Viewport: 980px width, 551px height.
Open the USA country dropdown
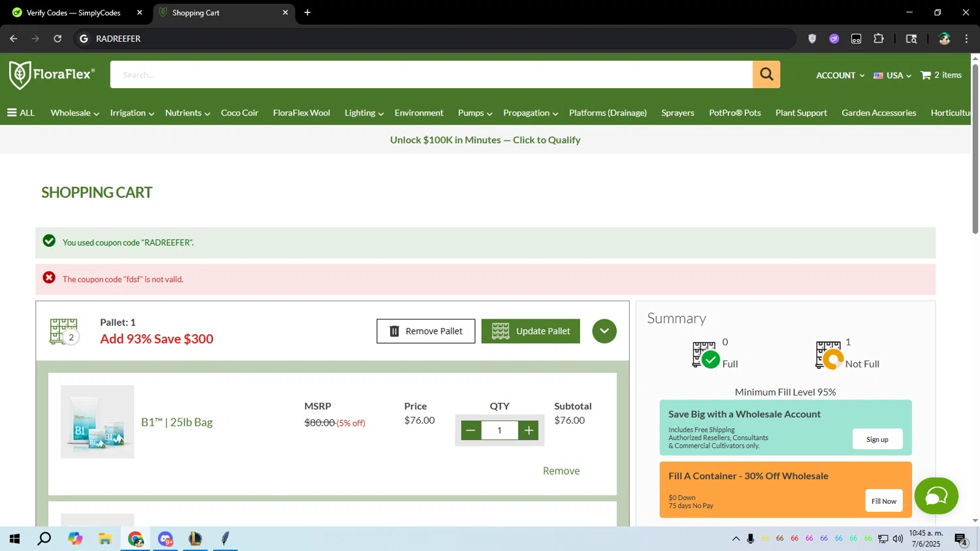(892, 75)
